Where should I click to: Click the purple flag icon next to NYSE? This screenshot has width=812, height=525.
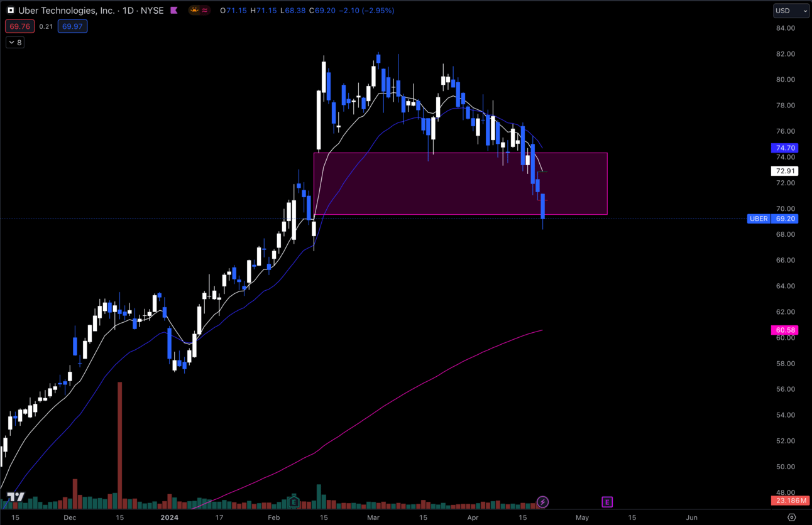point(174,11)
